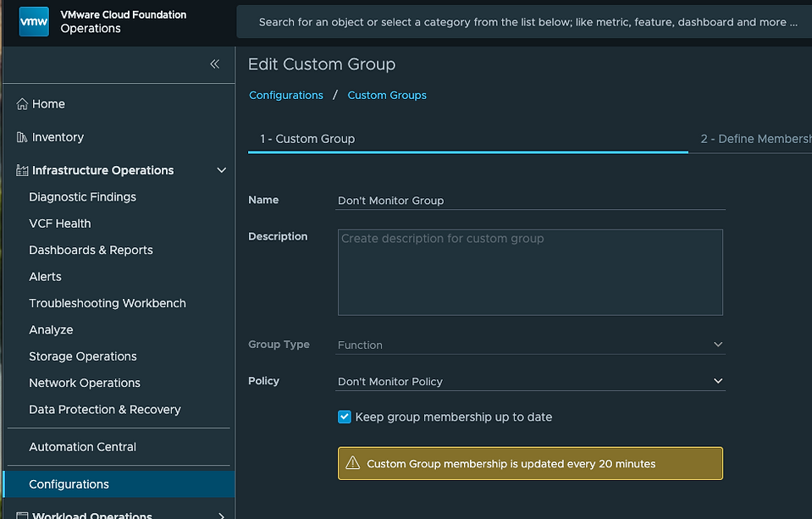Go to Network Operations
Image resolution: width=812 pixels, height=519 pixels.
pos(85,383)
